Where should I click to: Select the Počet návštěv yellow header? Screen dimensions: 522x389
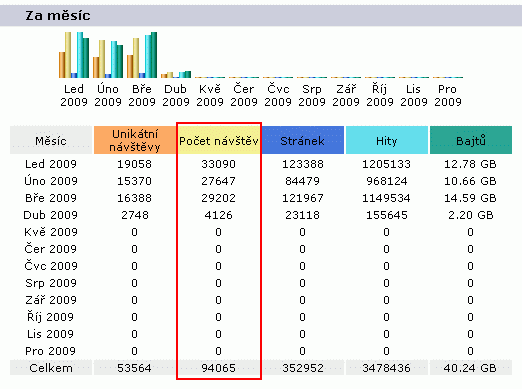coord(219,140)
